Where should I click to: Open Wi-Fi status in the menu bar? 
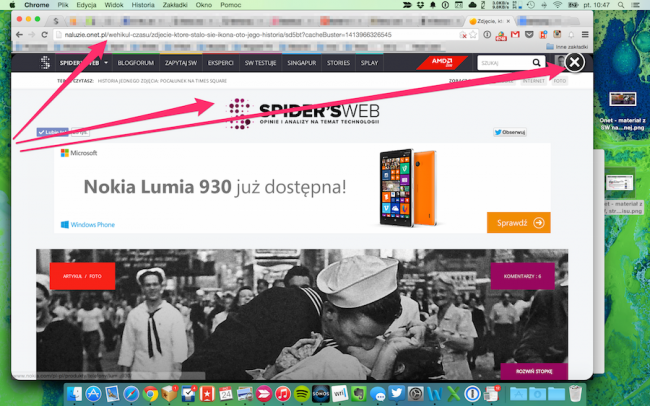pos(558,5)
